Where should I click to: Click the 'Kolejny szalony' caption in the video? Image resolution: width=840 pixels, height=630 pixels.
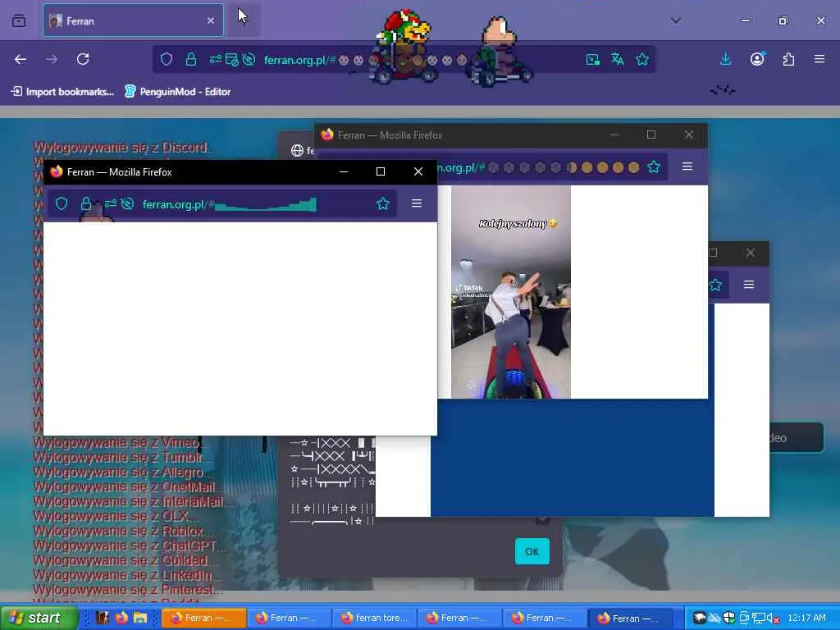point(518,223)
